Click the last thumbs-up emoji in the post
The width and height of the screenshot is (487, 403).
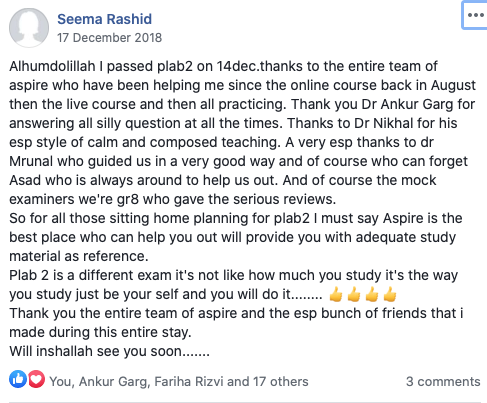(x=390, y=295)
